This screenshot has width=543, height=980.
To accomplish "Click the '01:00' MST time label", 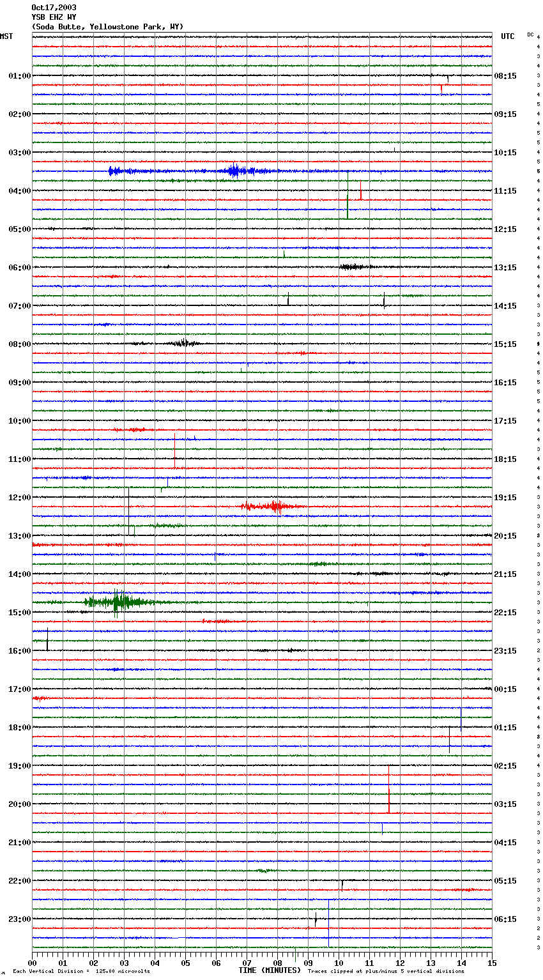I will tap(20, 76).
